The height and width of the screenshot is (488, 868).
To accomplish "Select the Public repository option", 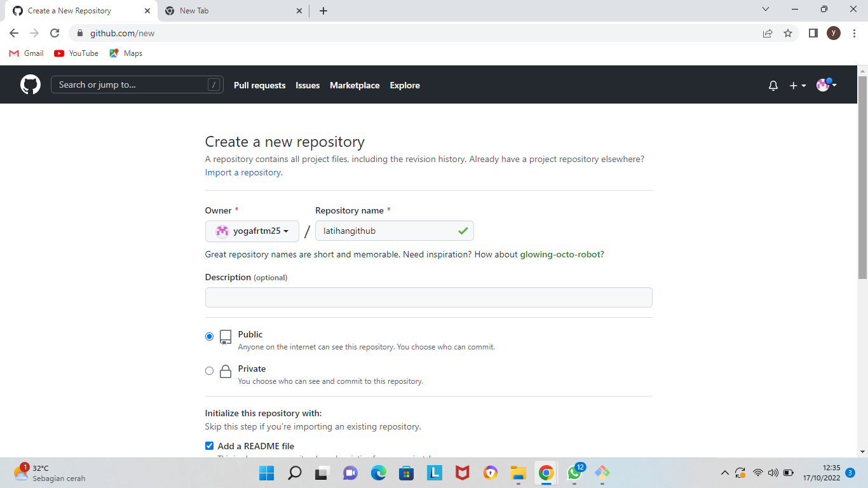I will tap(209, 335).
